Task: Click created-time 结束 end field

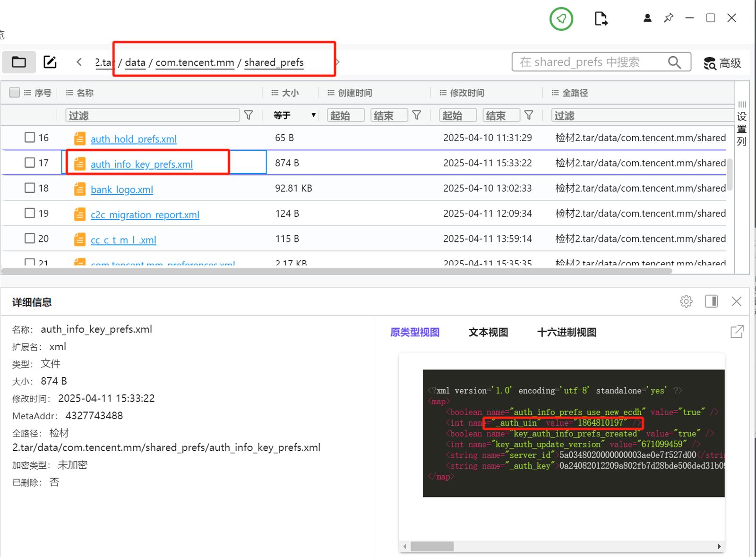Action: (x=389, y=115)
